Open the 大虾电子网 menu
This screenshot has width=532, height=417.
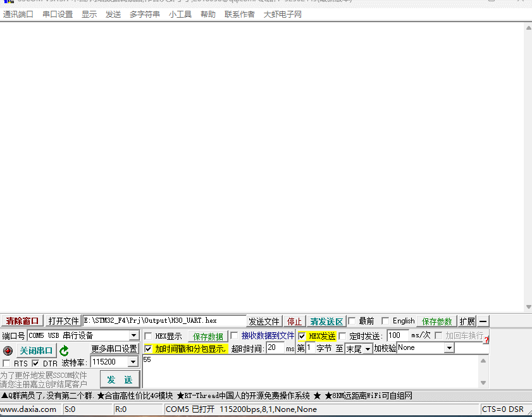click(283, 15)
